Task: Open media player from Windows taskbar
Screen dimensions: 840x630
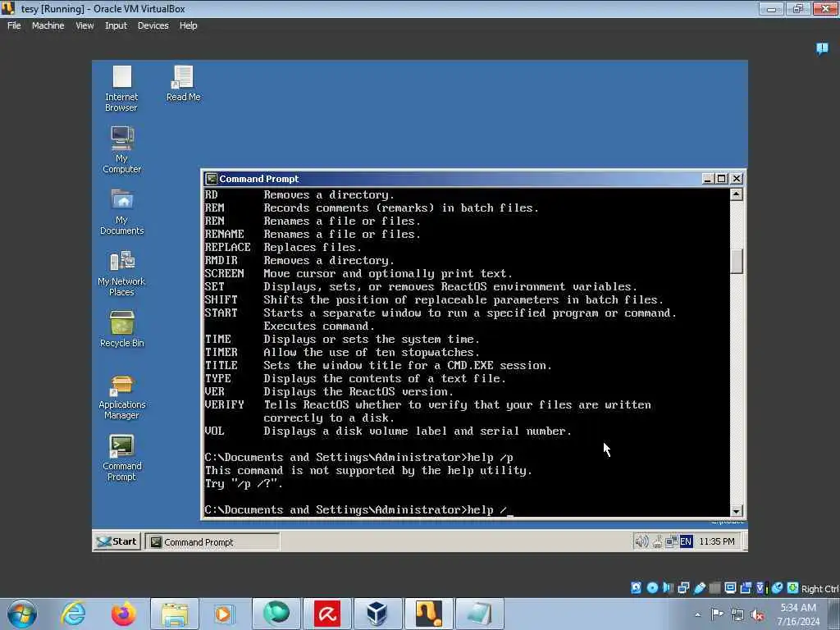Action: coord(224,614)
